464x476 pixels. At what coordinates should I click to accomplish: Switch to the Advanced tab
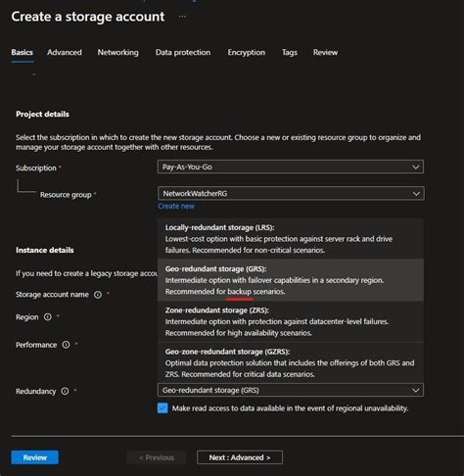tap(65, 52)
